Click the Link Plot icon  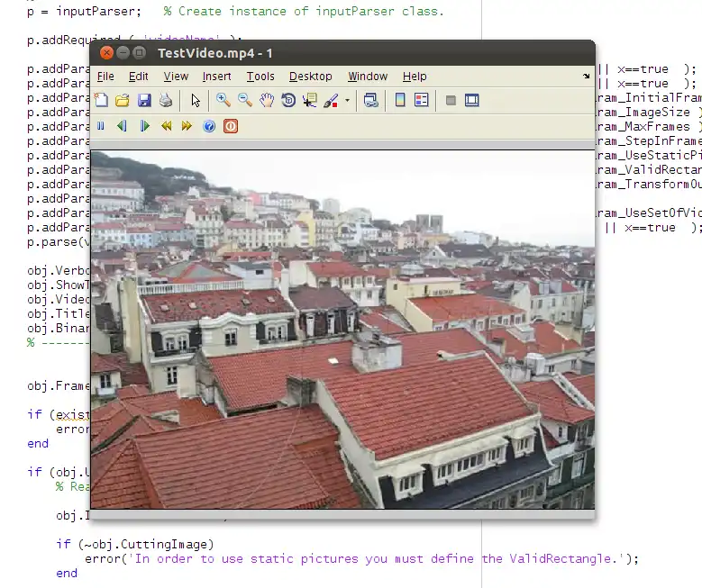(370, 100)
